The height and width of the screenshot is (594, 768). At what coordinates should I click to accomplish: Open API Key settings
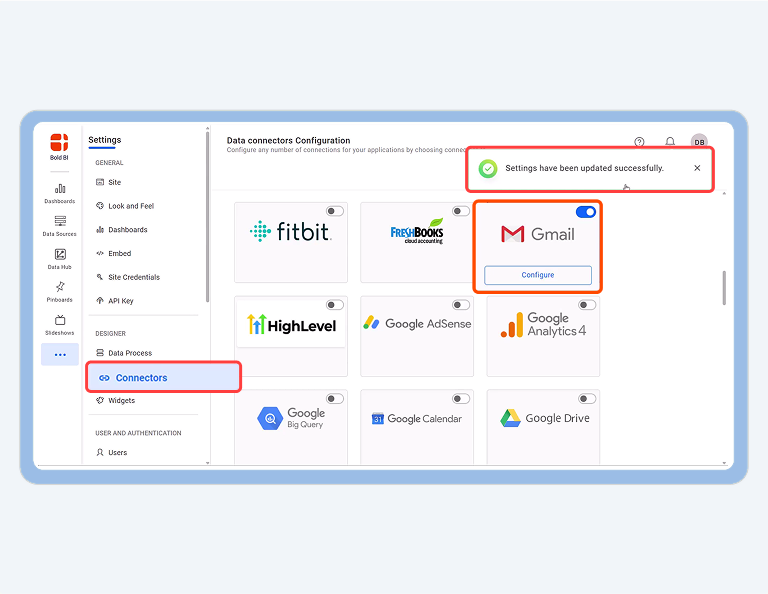click(115, 301)
